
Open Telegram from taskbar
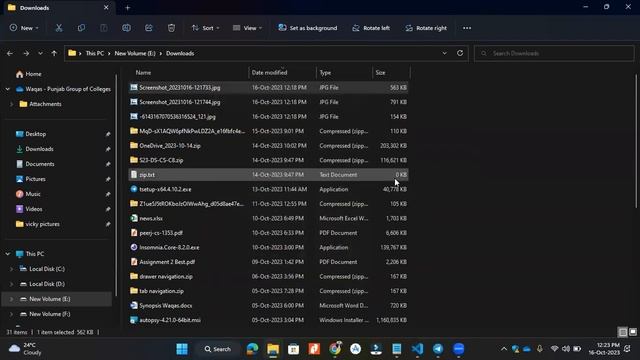438,349
